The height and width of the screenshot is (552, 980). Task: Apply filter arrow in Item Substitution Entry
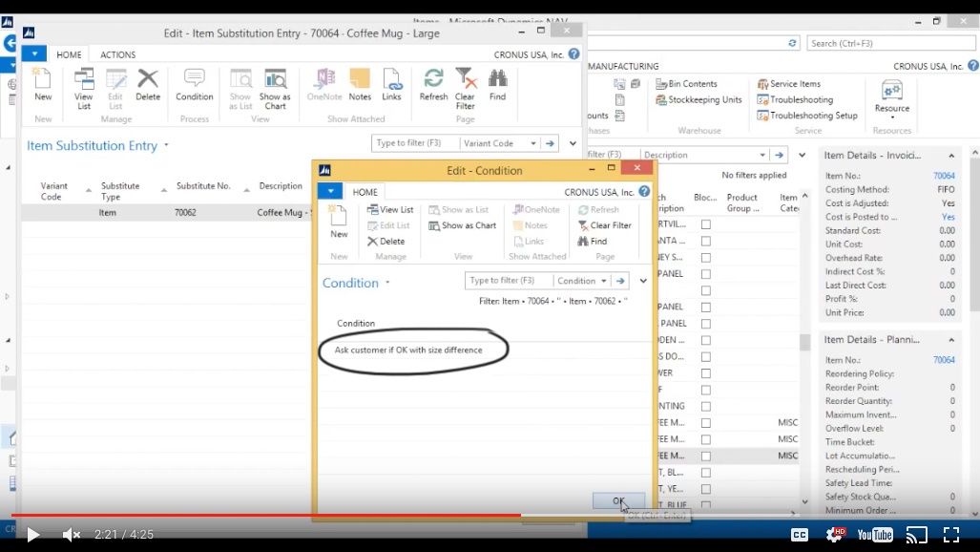click(x=550, y=143)
